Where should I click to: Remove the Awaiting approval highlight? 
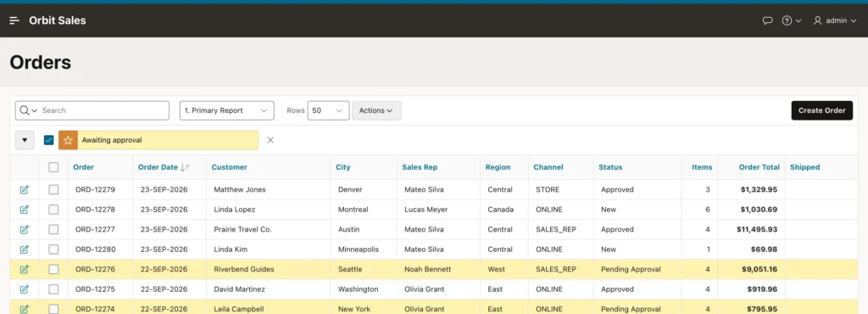click(270, 140)
